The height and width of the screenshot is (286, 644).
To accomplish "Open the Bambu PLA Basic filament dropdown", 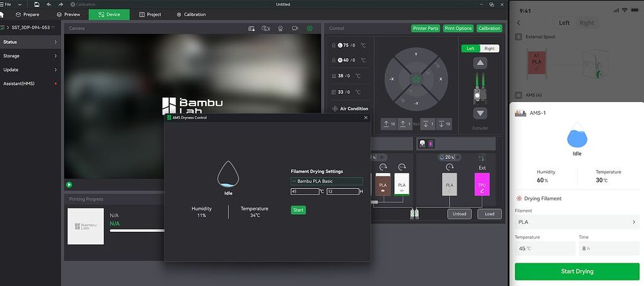I will (x=326, y=181).
